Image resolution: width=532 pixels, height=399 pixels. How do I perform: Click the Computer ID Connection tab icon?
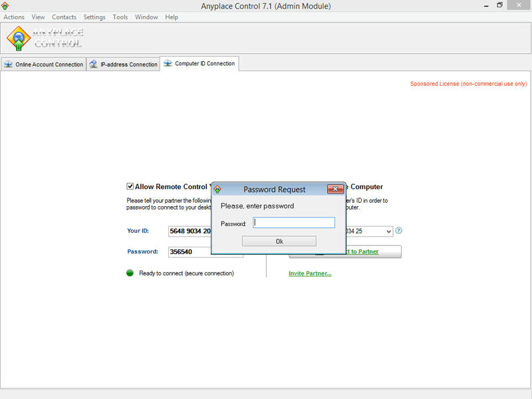point(168,63)
